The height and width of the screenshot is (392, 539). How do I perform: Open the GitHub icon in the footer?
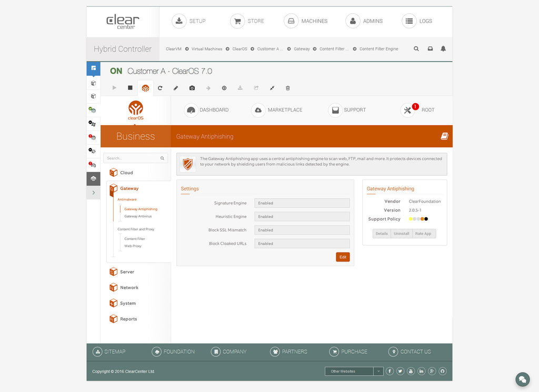[x=443, y=371]
